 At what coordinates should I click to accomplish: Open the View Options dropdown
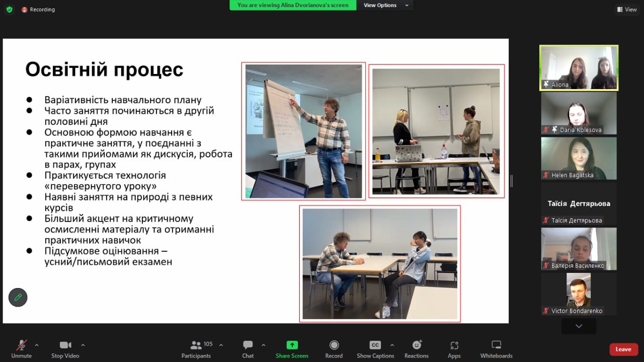point(386,5)
